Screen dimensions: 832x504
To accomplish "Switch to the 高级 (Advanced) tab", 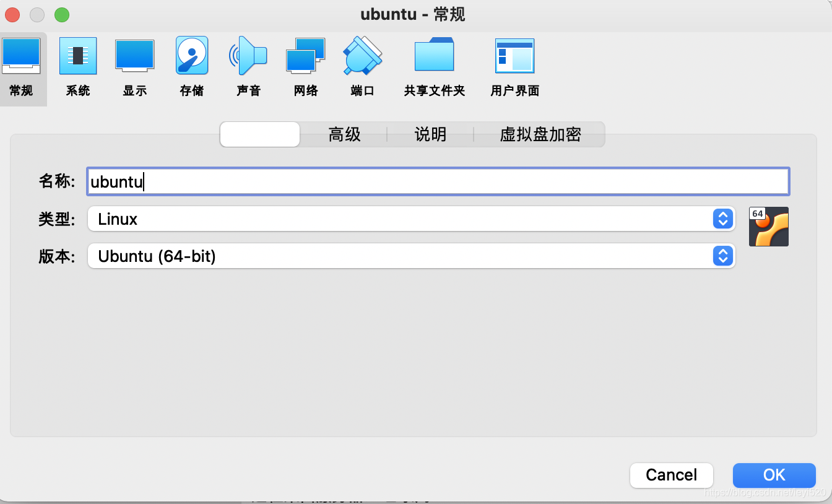I will click(344, 134).
